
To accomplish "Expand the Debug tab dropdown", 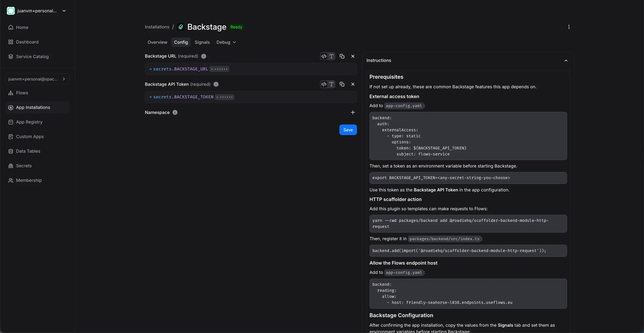I will coord(226,42).
